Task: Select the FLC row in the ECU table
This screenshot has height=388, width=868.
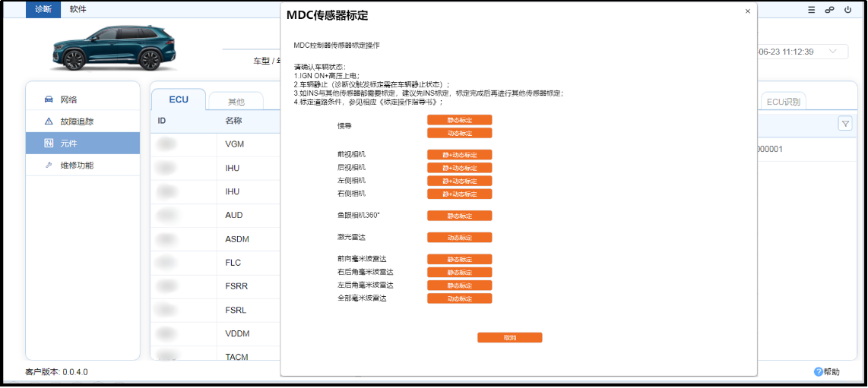Action: point(215,263)
